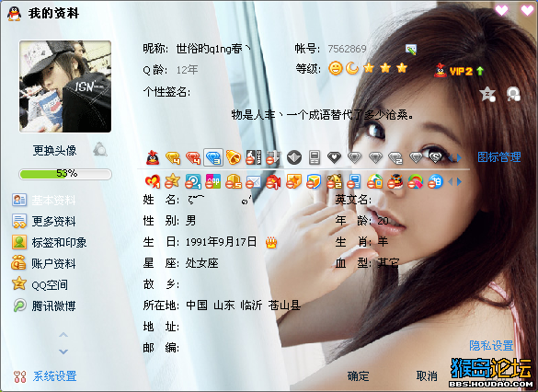The width and height of the screenshot is (538, 392).
Task: Click the blue round 拍 badge icon
Action: [435, 181]
